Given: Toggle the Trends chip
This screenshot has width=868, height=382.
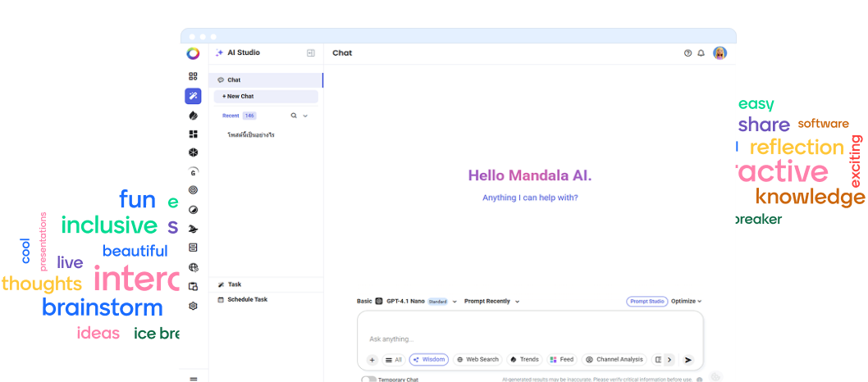Looking at the screenshot, I should [524, 360].
